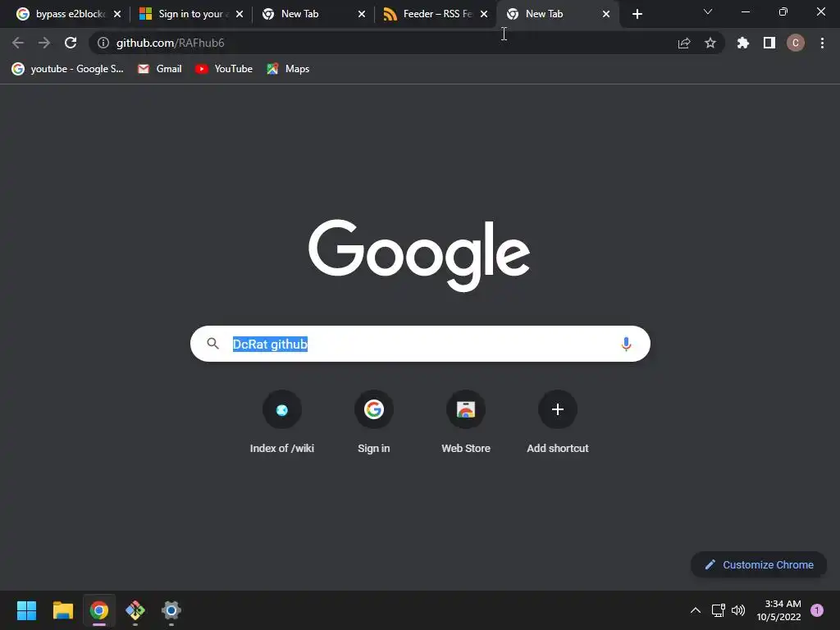Close the first New Tab tab
840x630 pixels.
(362, 14)
